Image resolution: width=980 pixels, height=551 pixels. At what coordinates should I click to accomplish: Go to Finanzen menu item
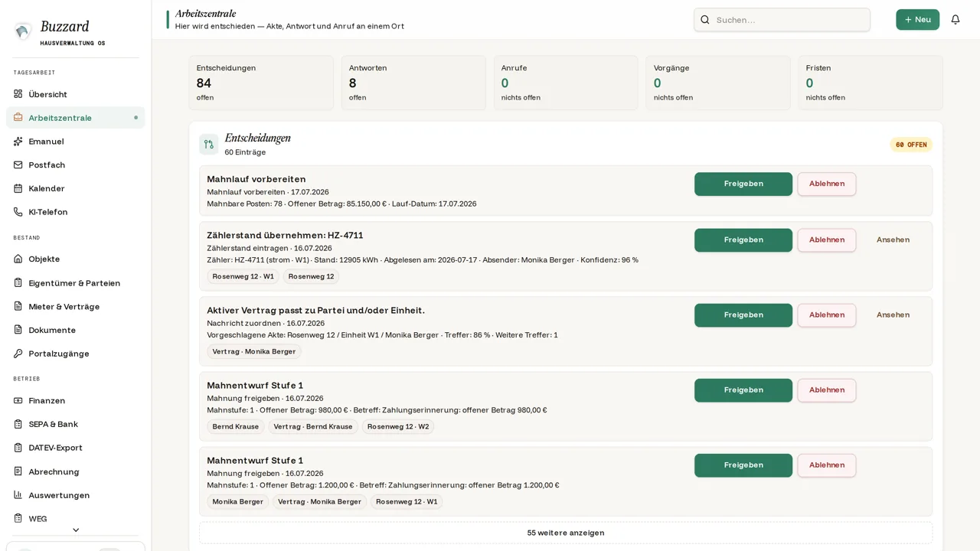click(75, 400)
